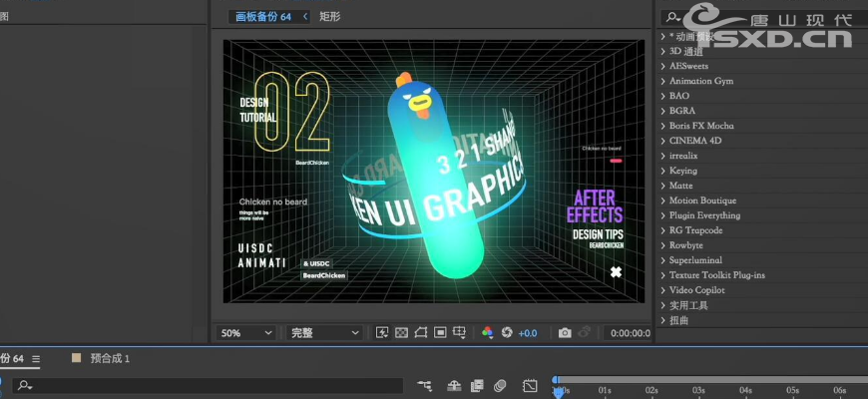Take snapshot with camera icon

565,332
